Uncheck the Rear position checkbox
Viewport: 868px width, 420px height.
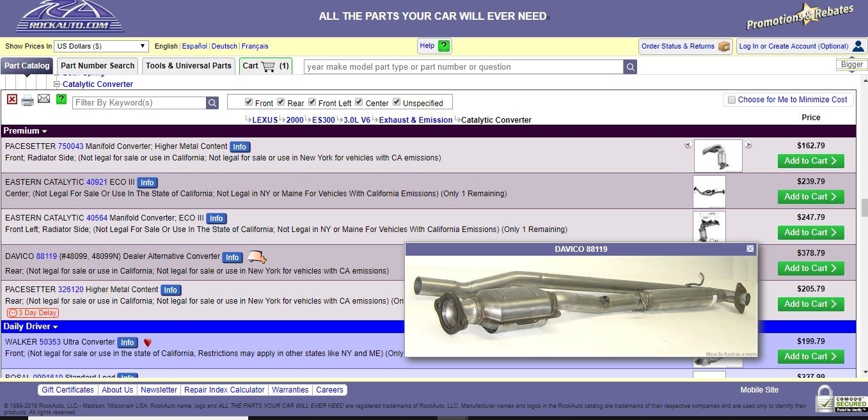point(281,102)
